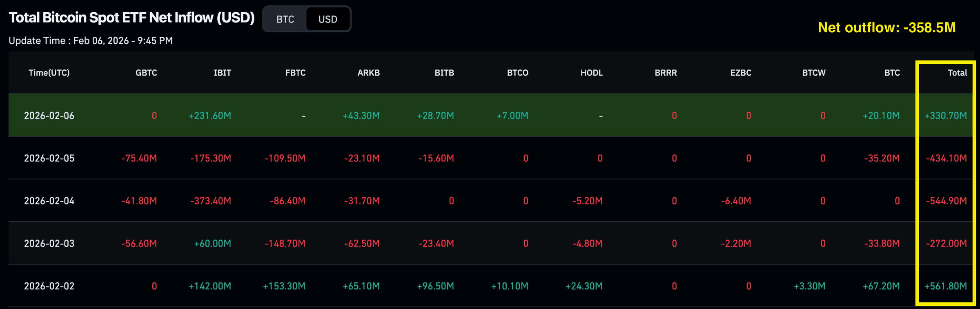Switch the unit toggle to BTC
This screenshot has height=309, width=980.
click(285, 19)
